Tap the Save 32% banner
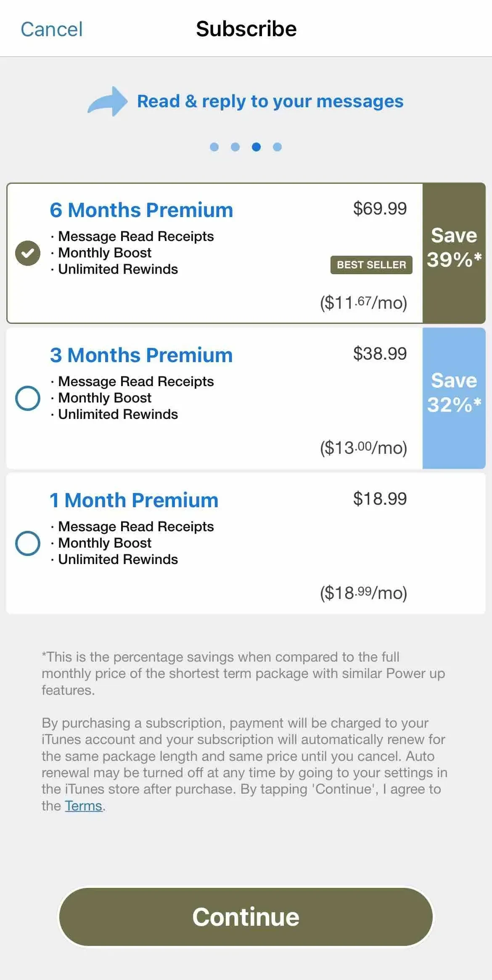This screenshot has width=492, height=980. click(x=454, y=398)
